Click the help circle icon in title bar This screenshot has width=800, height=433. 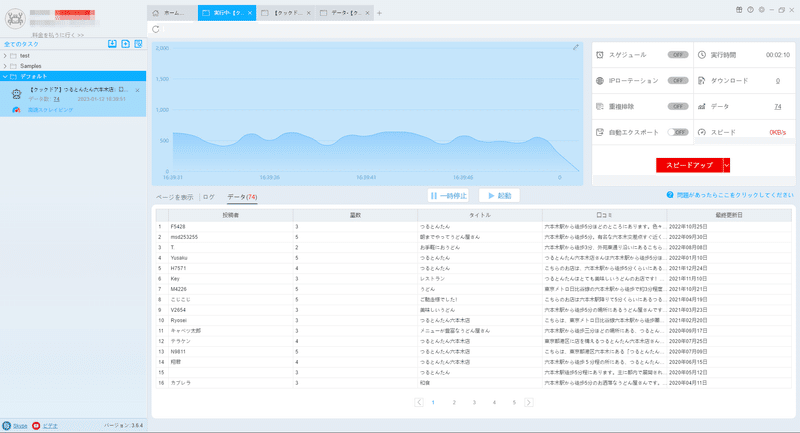tap(750, 10)
